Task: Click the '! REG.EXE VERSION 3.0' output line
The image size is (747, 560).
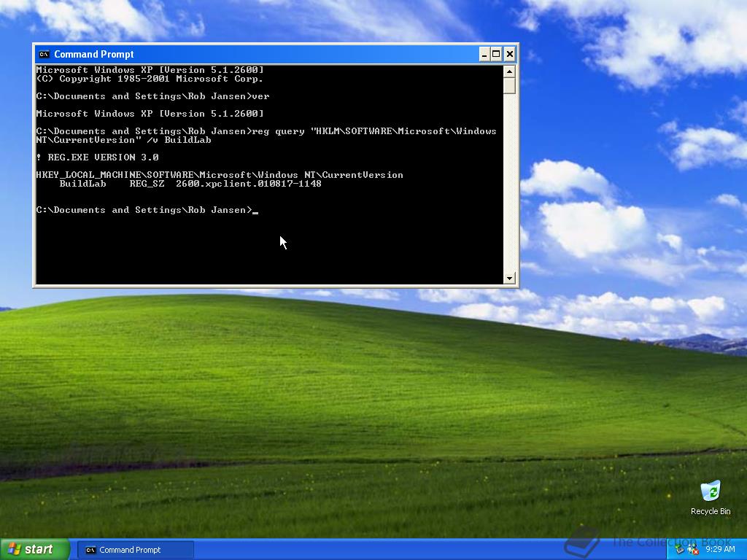Action: 97,157
